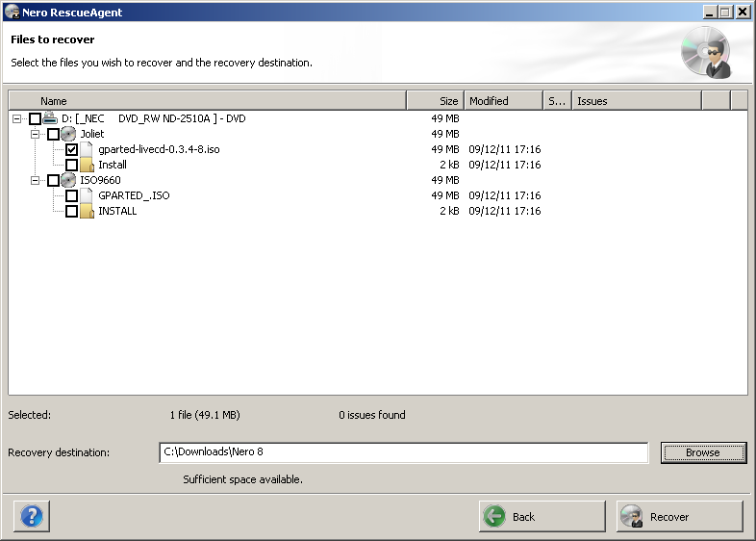The width and height of the screenshot is (756, 541).
Task: Select the D: NEC DVD_RW ND-2510A label
Action: click(154, 118)
